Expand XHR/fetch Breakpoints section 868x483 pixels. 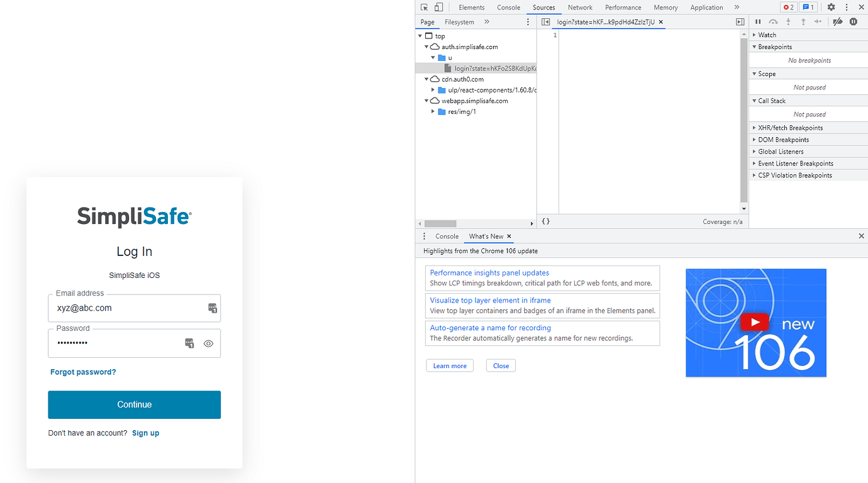coord(808,128)
